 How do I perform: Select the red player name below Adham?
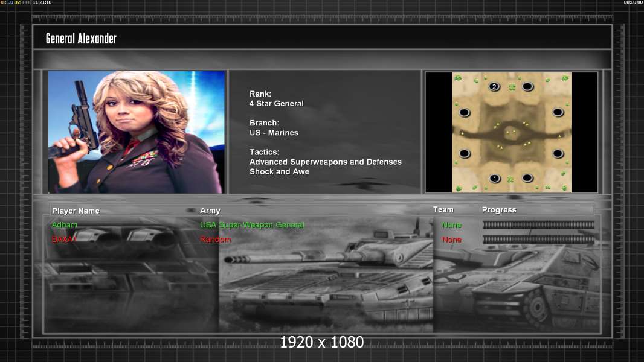pyautogui.click(x=64, y=240)
